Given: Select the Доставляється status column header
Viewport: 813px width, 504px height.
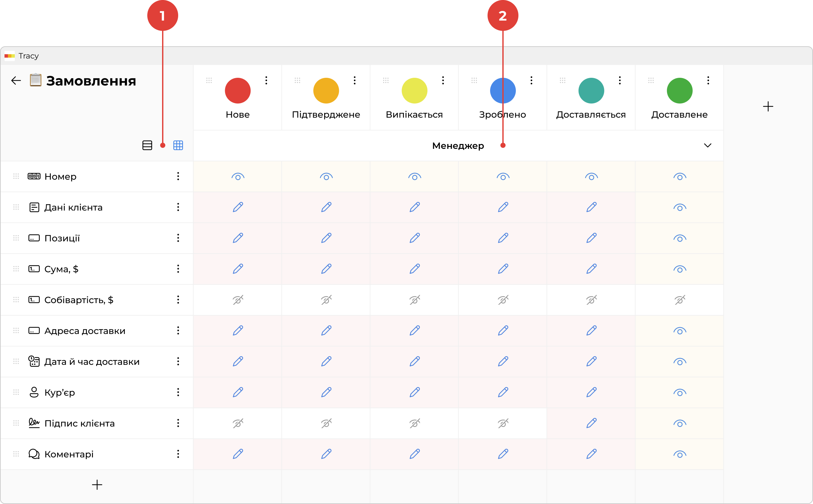Looking at the screenshot, I should point(590,114).
